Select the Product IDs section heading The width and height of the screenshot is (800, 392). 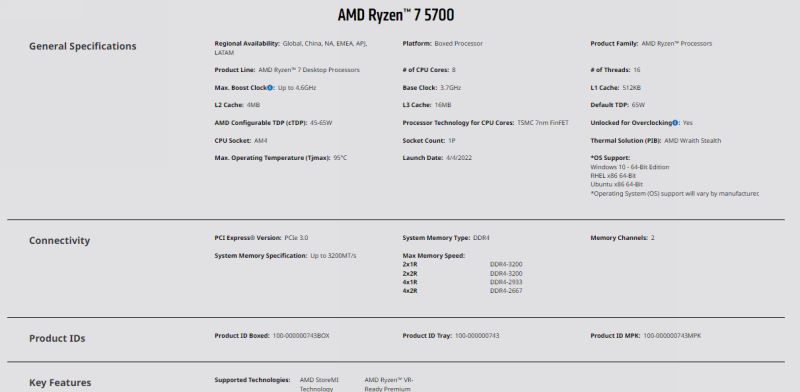pyautogui.click(x=57, y=338)
